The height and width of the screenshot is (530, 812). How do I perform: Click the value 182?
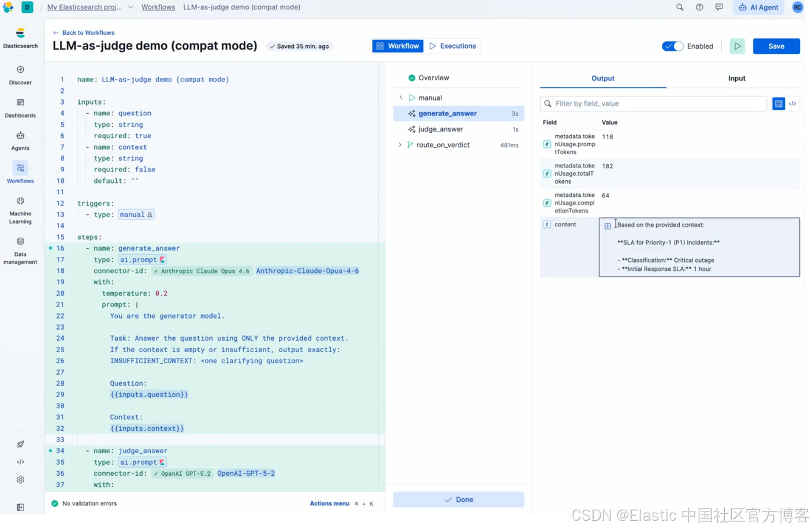coord(608,166)
